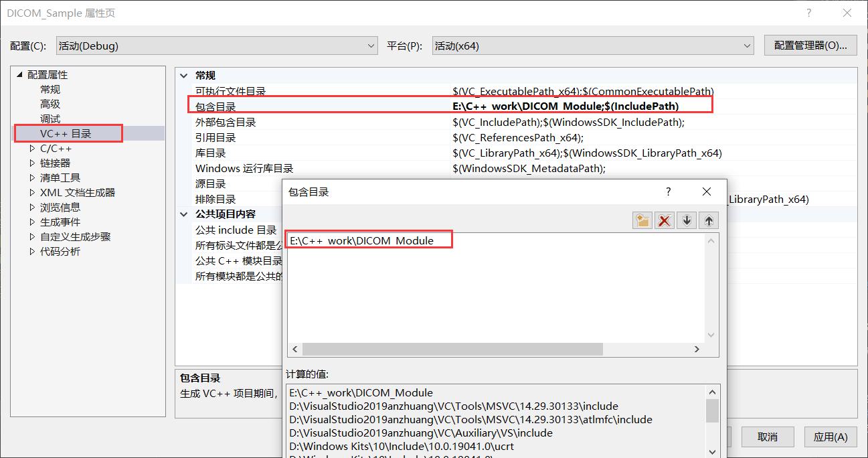Click the 取消 button
The image size is (868, 458).
coord(768,437)
